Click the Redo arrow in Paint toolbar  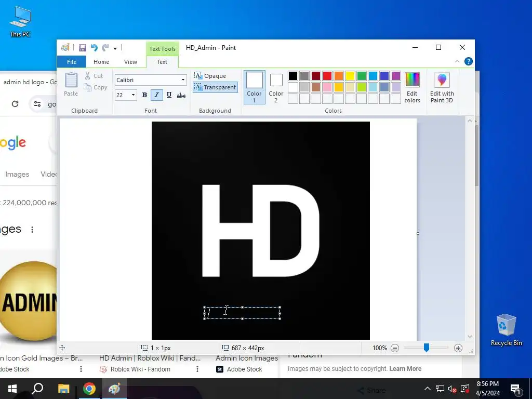point(105,48)
